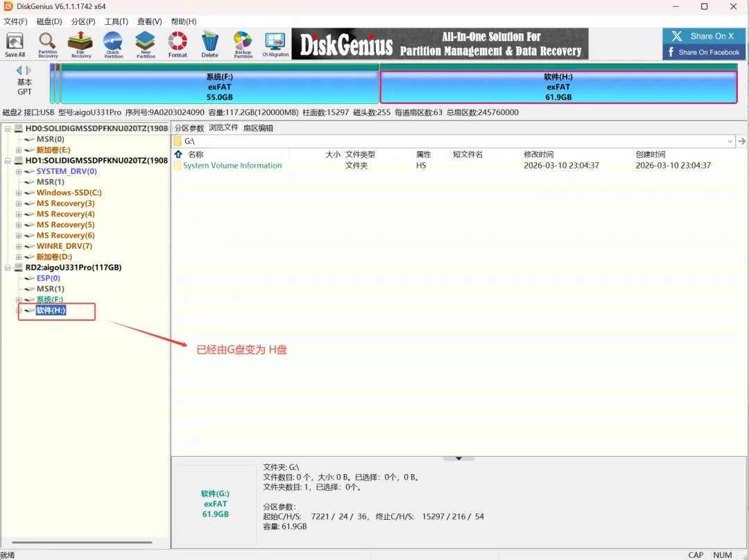This screenshot has width=749, height=560.
Task: Select 系统(F:) partition bar in disk map
Action: [220, 84]
